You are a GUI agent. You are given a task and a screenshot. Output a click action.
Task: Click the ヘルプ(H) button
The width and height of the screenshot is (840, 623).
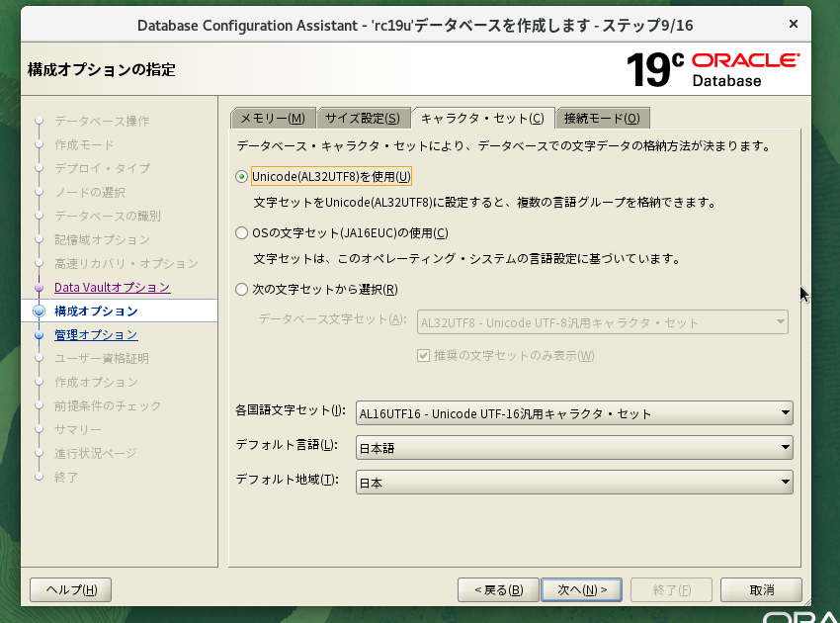[x=71, y=589]
